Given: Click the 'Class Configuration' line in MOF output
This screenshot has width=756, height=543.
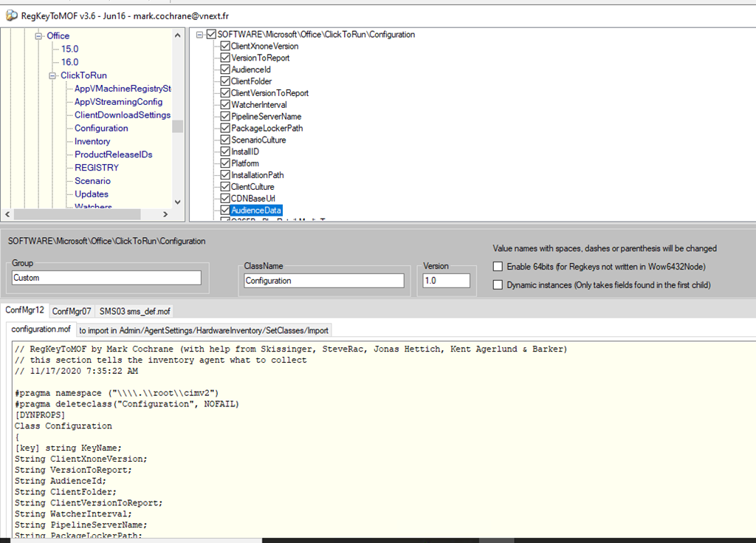Looking at the screenshot, I should click(x=63, y=426).
